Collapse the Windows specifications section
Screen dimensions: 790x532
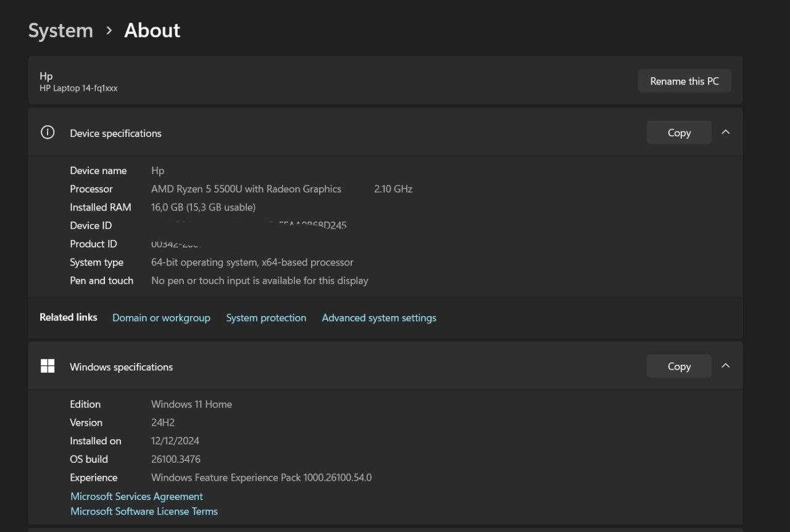(726, 365)
